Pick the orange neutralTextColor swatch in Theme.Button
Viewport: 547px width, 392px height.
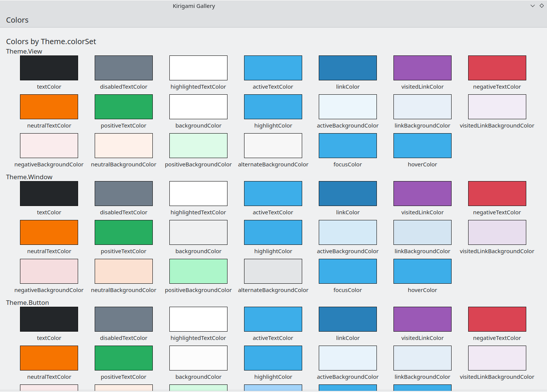49,358
